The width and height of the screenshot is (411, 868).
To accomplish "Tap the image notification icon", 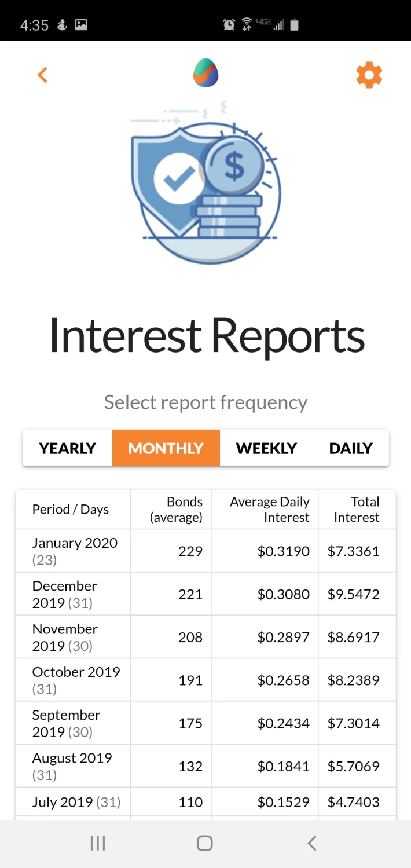I will click(81, 25).
